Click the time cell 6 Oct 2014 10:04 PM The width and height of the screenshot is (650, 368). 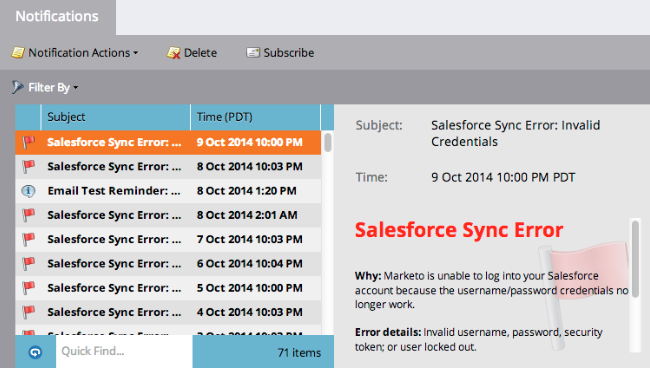[x=250, y=263]
